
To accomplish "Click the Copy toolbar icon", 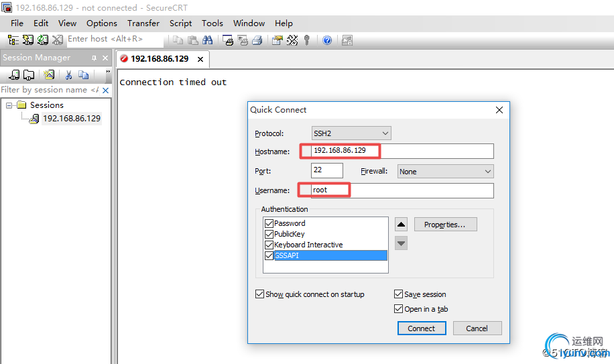I will [x=178, y=40].
